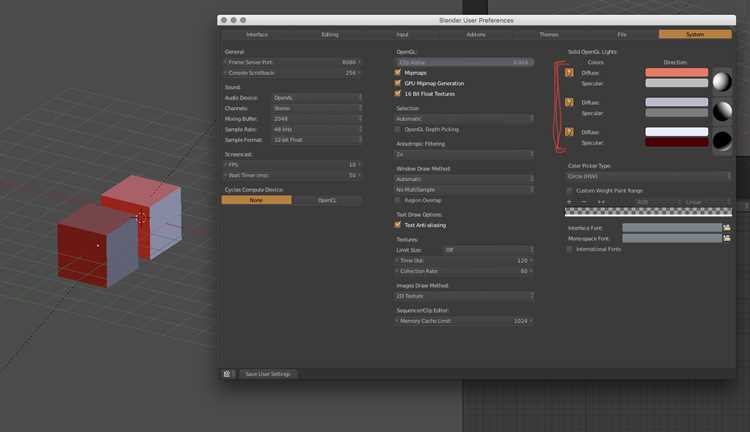Click the Memory Cache Limit field
The image size is (750, 432).
[x=464, y=321]
